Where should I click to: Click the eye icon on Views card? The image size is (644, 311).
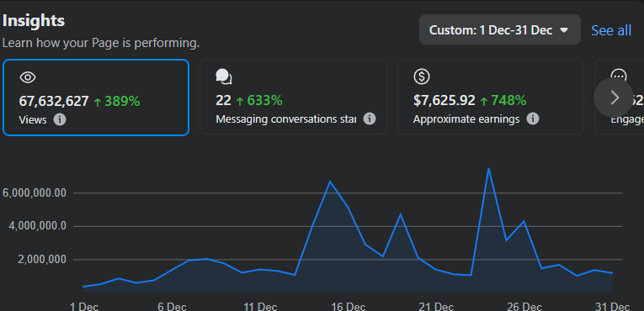pyautogui.click(x=28, y=77)
